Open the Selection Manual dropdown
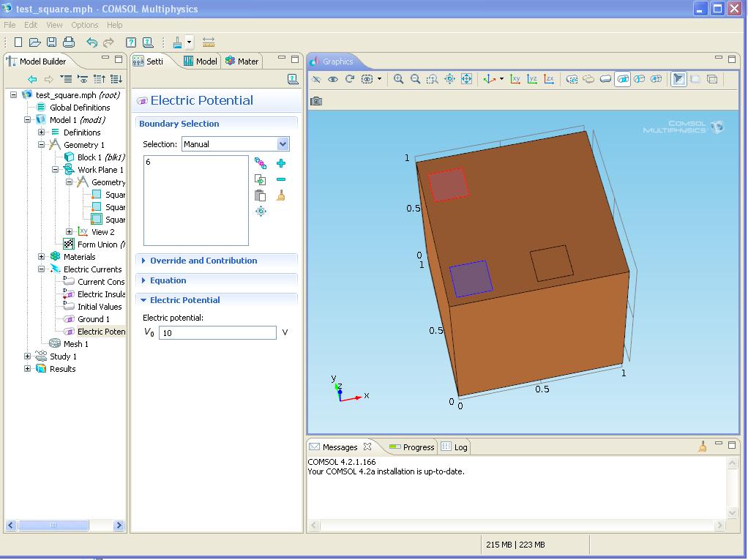Viewport: 748px width, 560px height. [283, 144]
